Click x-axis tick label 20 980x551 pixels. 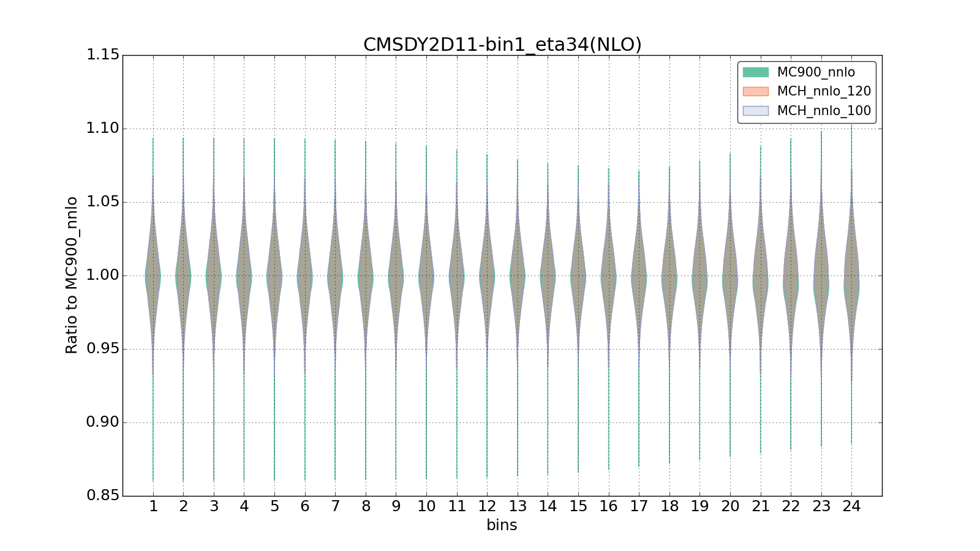[x=730, y=507]
